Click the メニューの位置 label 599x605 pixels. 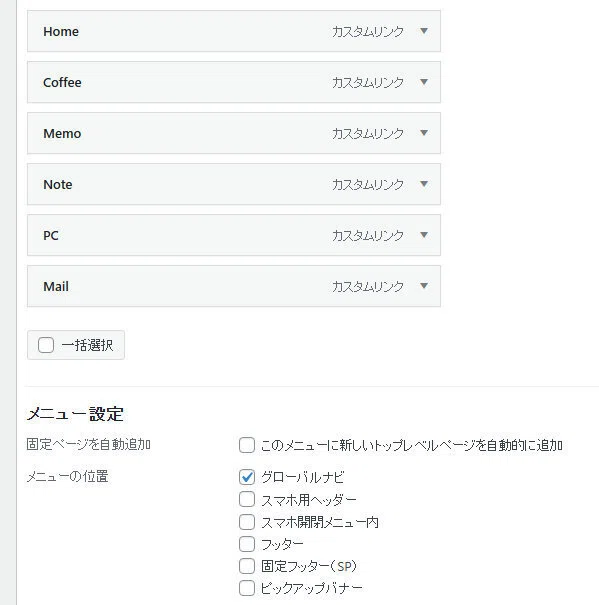[x=67, y=477]
